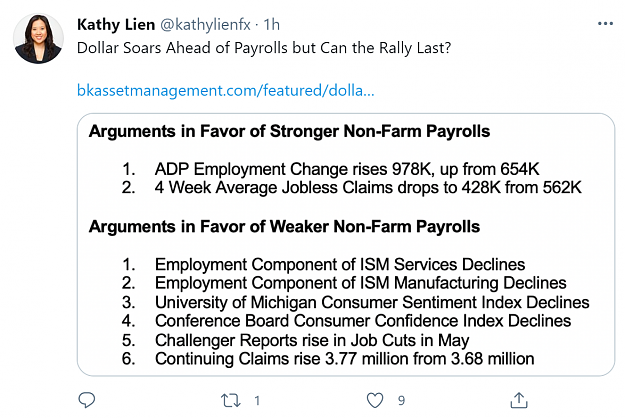
Task: Click the "Dollar Soars Ahead of Payrolls" tweet text
Action: 264,48
